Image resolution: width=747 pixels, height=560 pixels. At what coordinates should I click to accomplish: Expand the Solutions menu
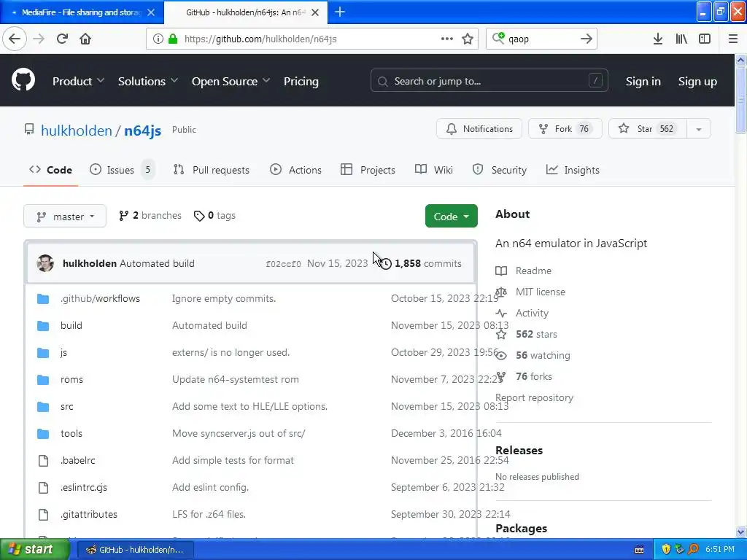[148, 82]
